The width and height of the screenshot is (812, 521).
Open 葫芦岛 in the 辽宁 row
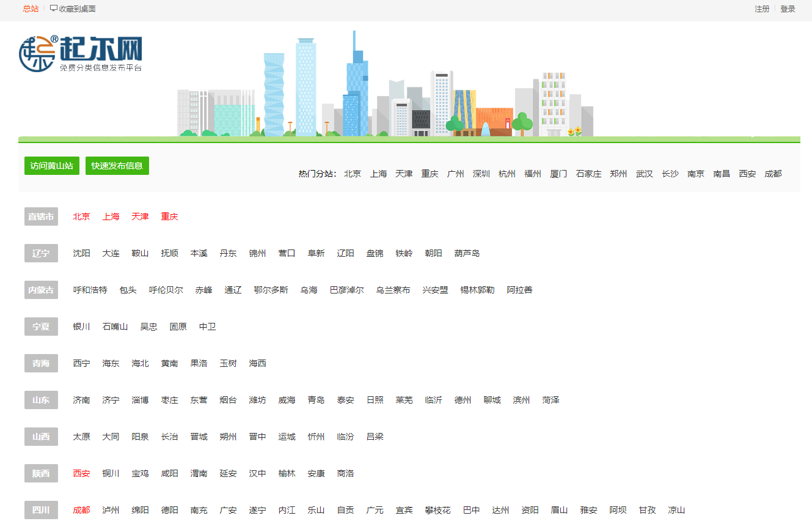coord(467,253)
